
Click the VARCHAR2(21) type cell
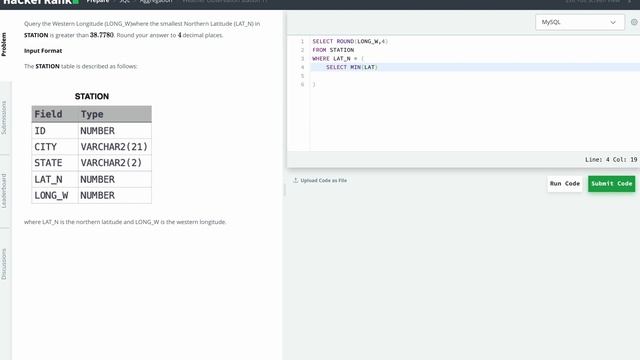click(x=115, y=147)
